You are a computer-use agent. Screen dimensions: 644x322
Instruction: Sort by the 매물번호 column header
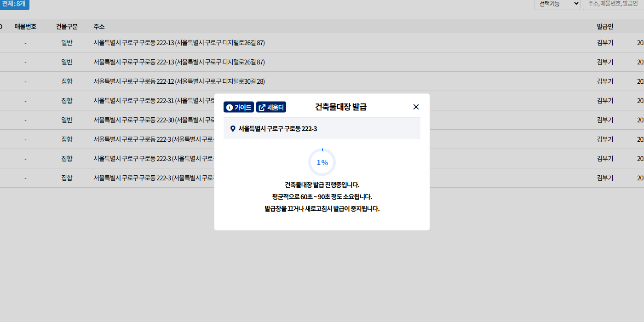25,27
